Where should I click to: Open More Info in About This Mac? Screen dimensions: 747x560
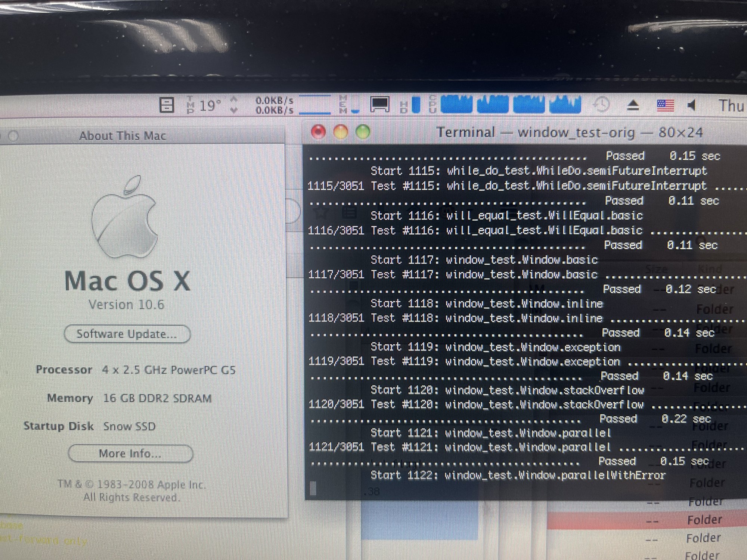(131, 454)
